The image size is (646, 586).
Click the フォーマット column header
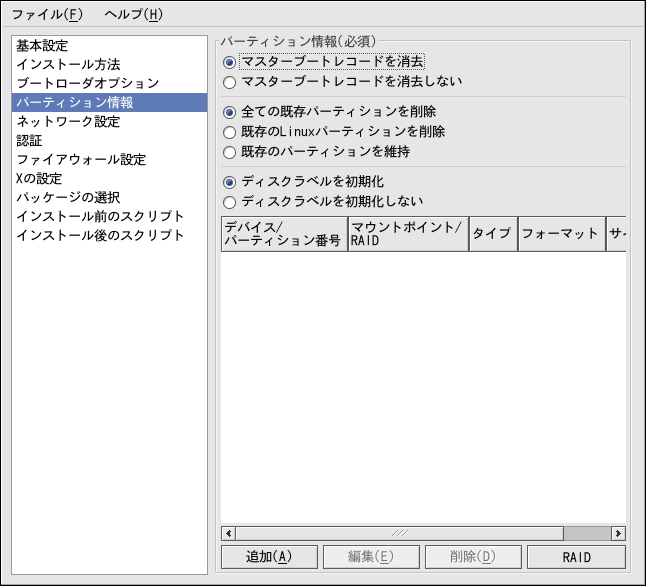tap(559, 233)
